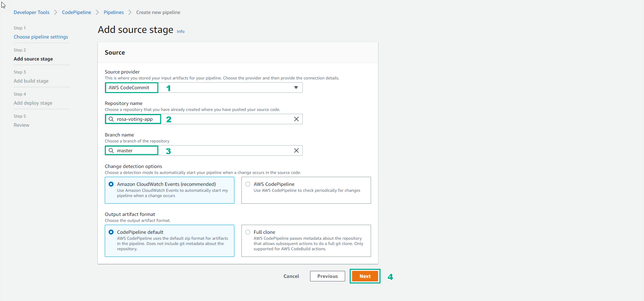The image size is (644, 301).
Task: Click the search icon in Branch name field
Action: tap(111, 150)
